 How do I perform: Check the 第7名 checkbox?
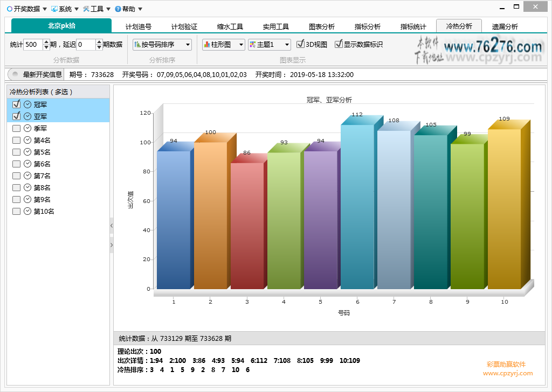(16, 176)
